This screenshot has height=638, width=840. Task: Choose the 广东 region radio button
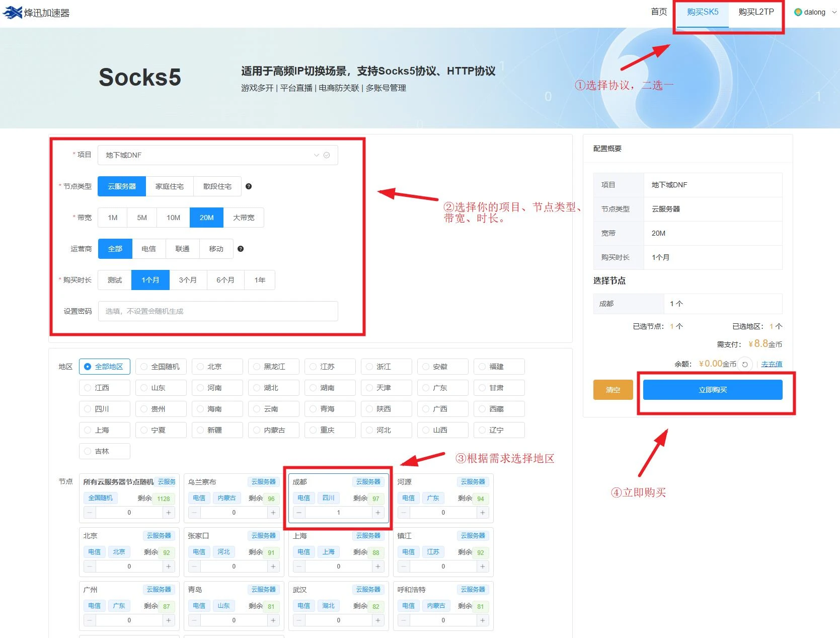(x=426, y=388)
